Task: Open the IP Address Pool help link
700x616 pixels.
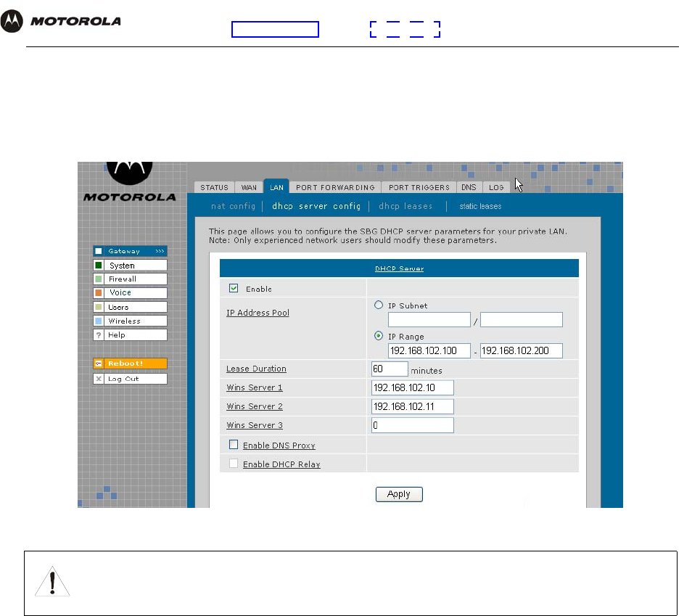Action: pos(258,313)
